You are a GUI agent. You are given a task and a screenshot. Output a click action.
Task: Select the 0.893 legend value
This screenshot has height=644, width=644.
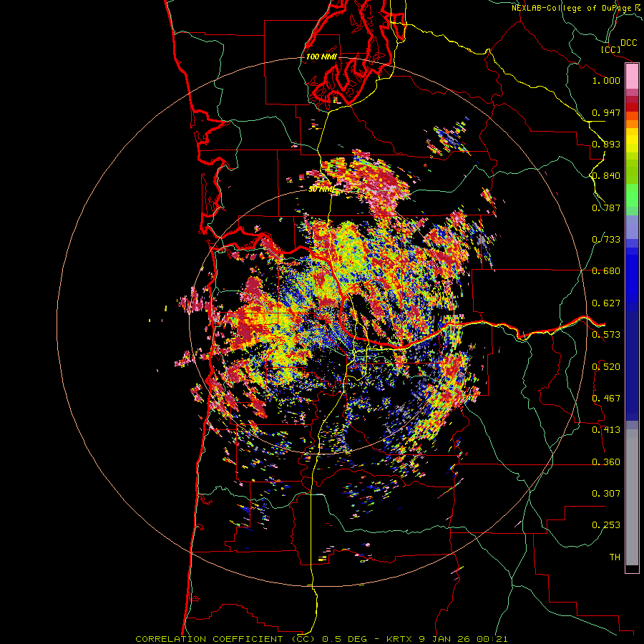[606, 144]
